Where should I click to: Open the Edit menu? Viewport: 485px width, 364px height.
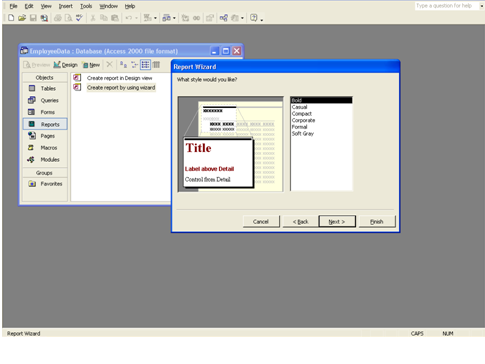[29, 6]
